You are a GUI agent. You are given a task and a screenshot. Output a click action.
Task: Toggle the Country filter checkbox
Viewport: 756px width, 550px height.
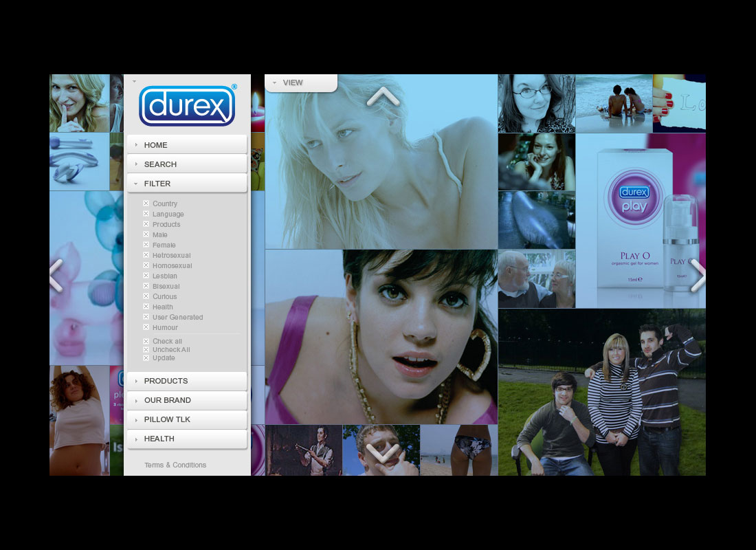(146, 203)
